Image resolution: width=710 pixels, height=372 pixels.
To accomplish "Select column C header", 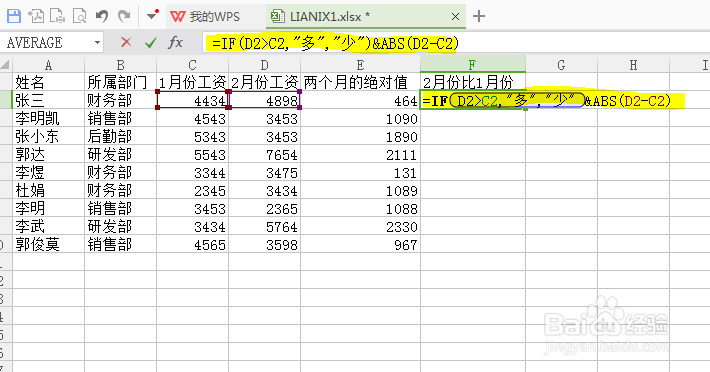I will pyautogui.click(x=192, y=65).
